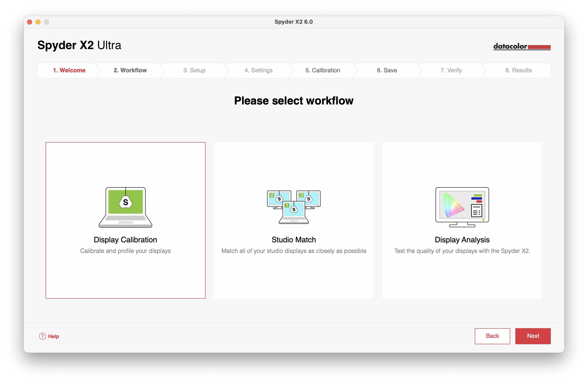Click the Display Analysis monitor icon

coord(462,207)
